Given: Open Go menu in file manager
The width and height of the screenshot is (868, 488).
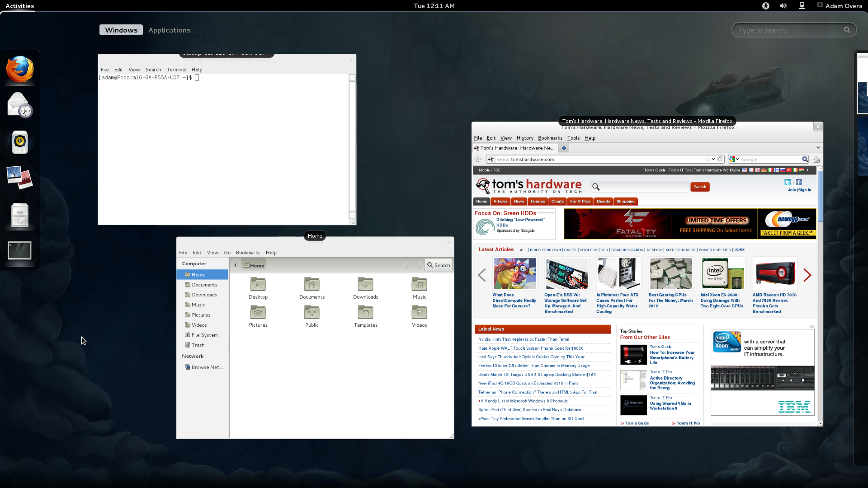Looking at the screenshot, I should coord(227,253).
